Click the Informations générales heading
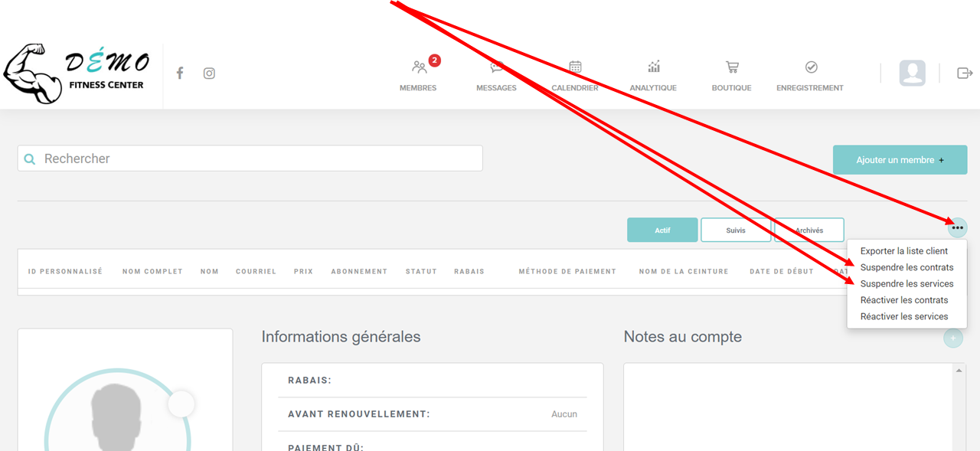This screenshot has height=451, width=980. [x=341, y=337]
